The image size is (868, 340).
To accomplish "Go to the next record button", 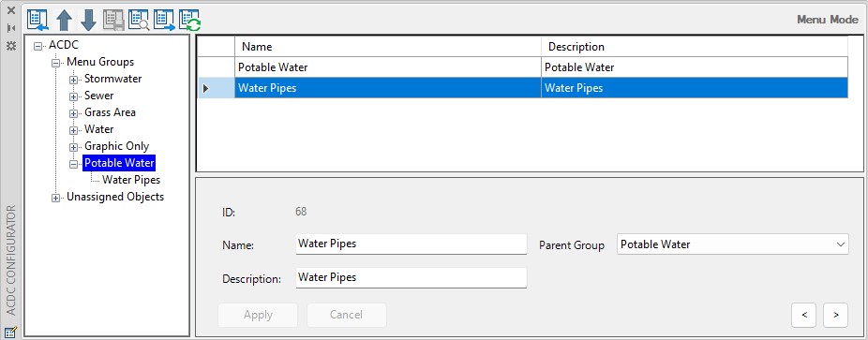I will (835, 315).
